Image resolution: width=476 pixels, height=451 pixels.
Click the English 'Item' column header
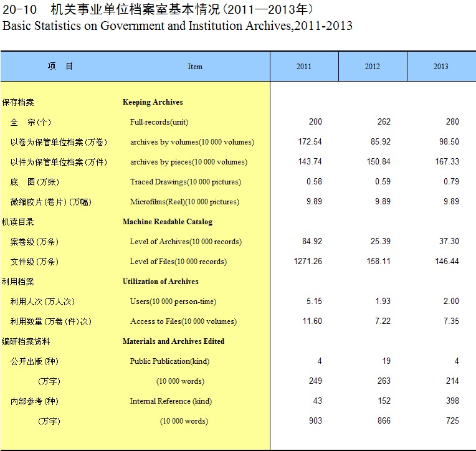[195, 67]
